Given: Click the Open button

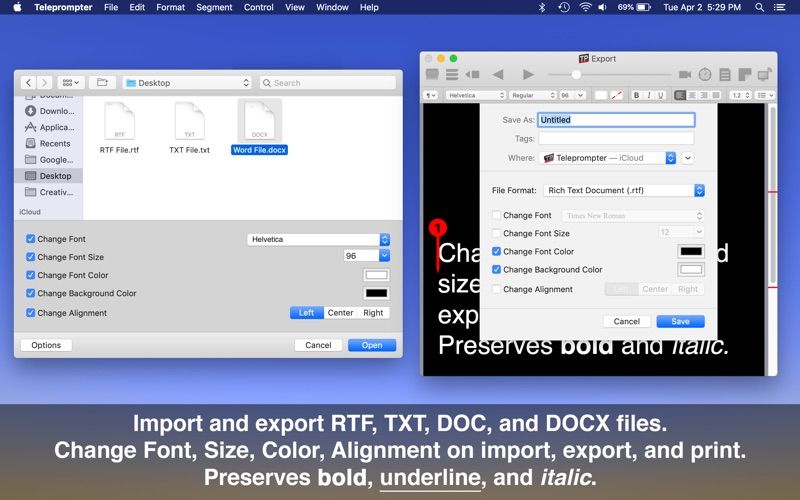Looking at the screenshot, I should [x=372, y=345].
